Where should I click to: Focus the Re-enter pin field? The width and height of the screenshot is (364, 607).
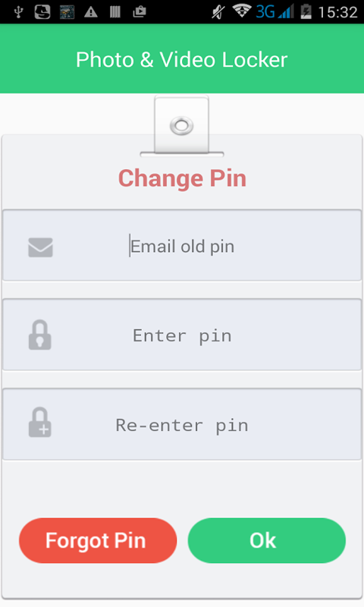pyautogui.click(x=182, y=424)
